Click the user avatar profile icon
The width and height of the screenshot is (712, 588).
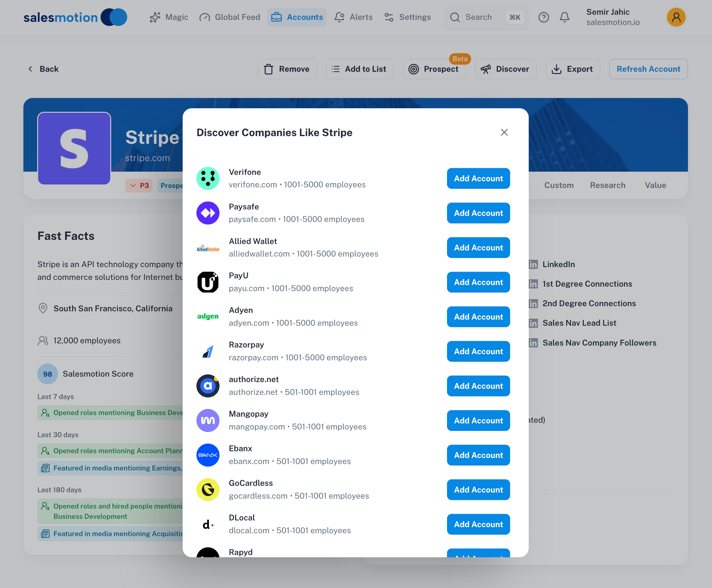[x=676, y=17]
